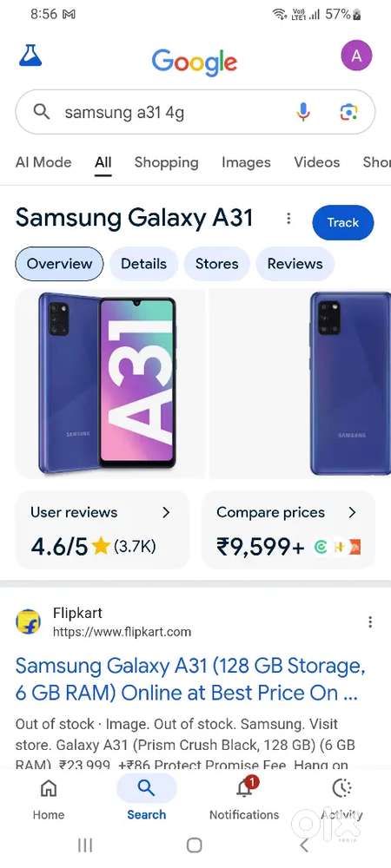391x868 pixels.
Task: Select the Details chip
Action: [x=143, y=264]
